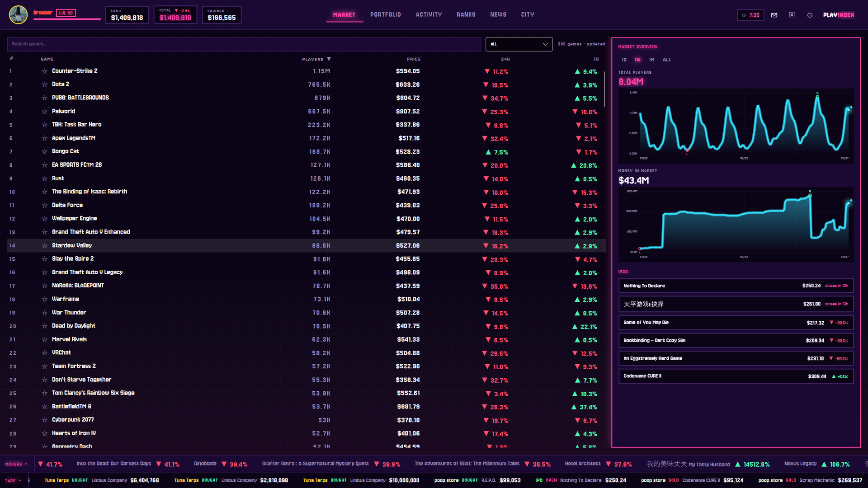The image size is (868, 488).
Task: Toggle the Marvel Rivals star
Action: [x=45, y=339]
